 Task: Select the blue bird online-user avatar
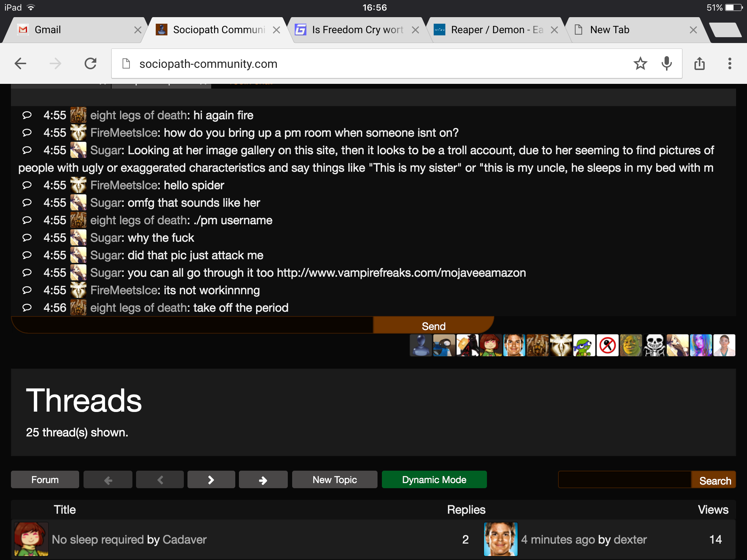444,345
